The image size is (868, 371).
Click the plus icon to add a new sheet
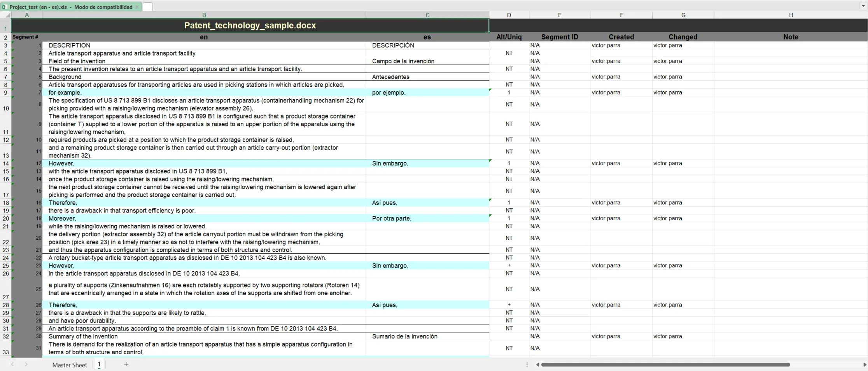coord(126,364)
